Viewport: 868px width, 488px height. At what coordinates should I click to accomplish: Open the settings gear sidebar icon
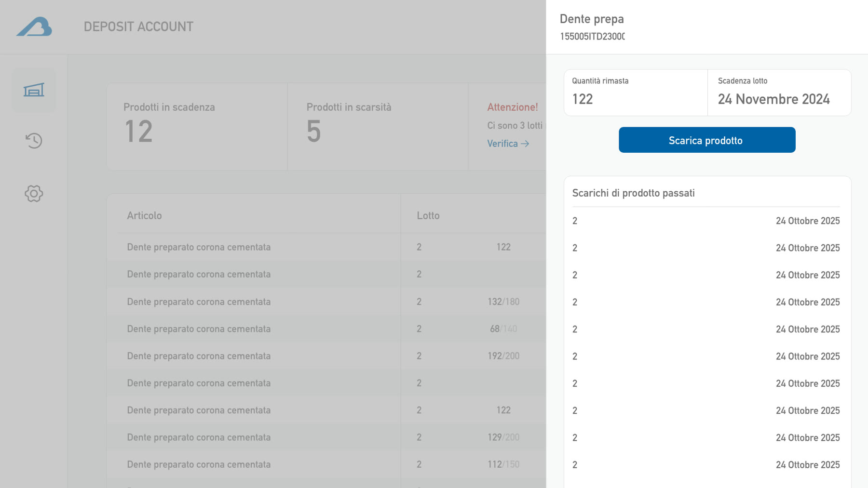pyautogui.click(x=34, y=194)
